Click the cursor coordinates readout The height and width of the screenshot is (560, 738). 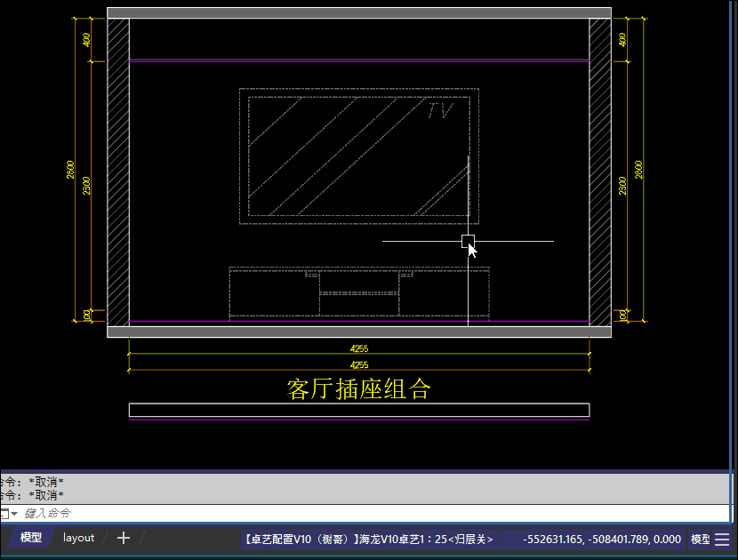click(602, 540)
